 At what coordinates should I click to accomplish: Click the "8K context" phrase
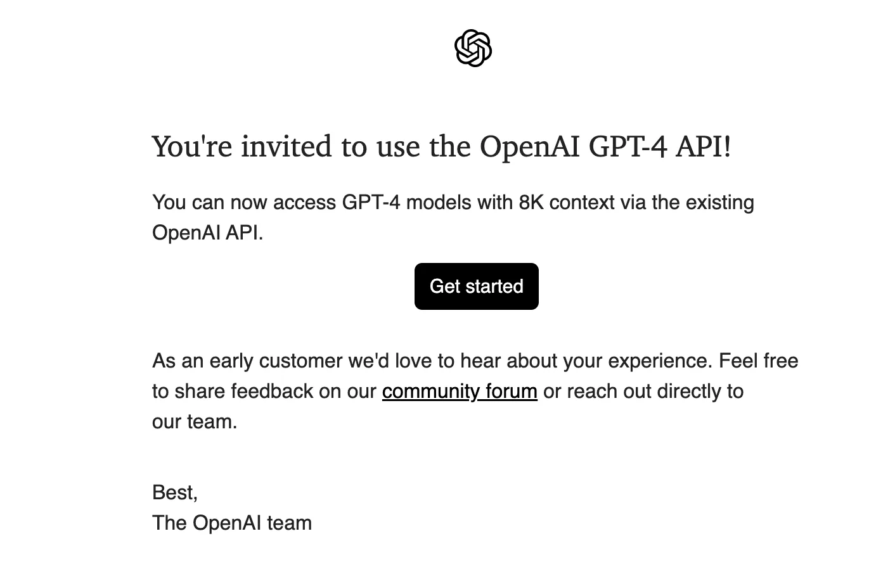pos(567,203)
